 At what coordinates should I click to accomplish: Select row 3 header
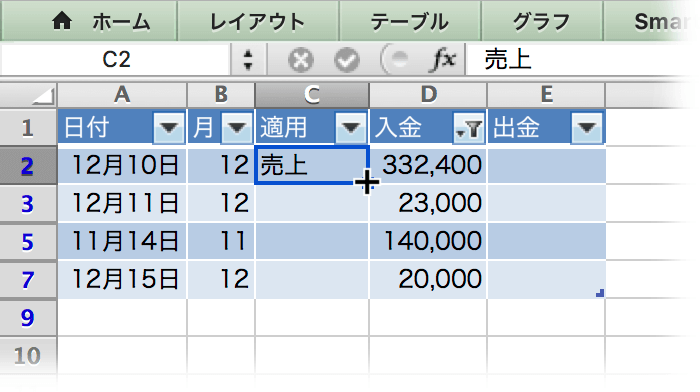28,204
